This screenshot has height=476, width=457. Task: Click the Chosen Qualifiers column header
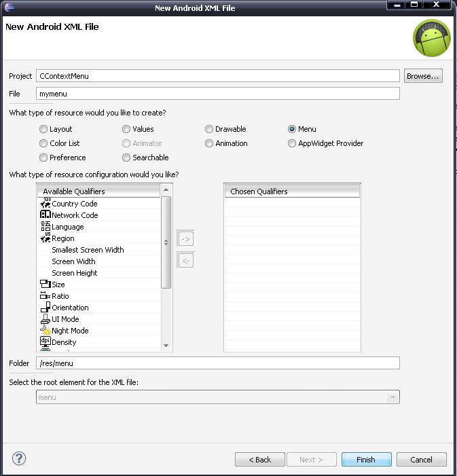[292, 191]
